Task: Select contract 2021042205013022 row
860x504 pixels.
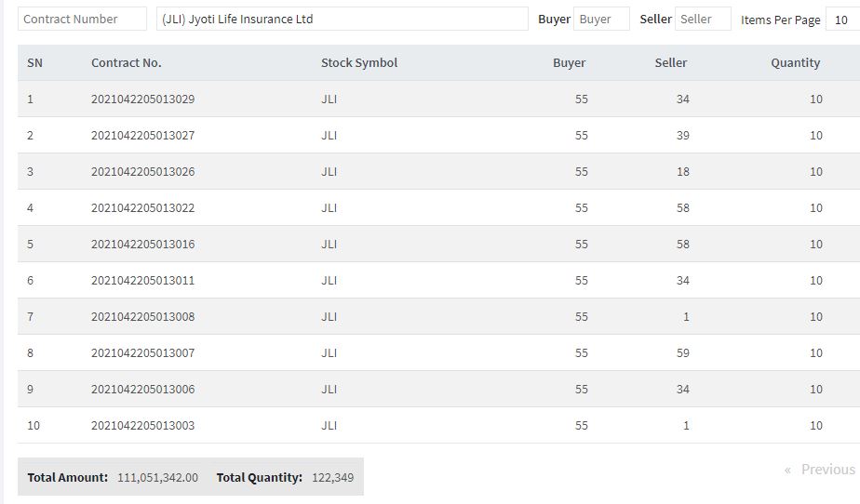Action: pos(438,208)
